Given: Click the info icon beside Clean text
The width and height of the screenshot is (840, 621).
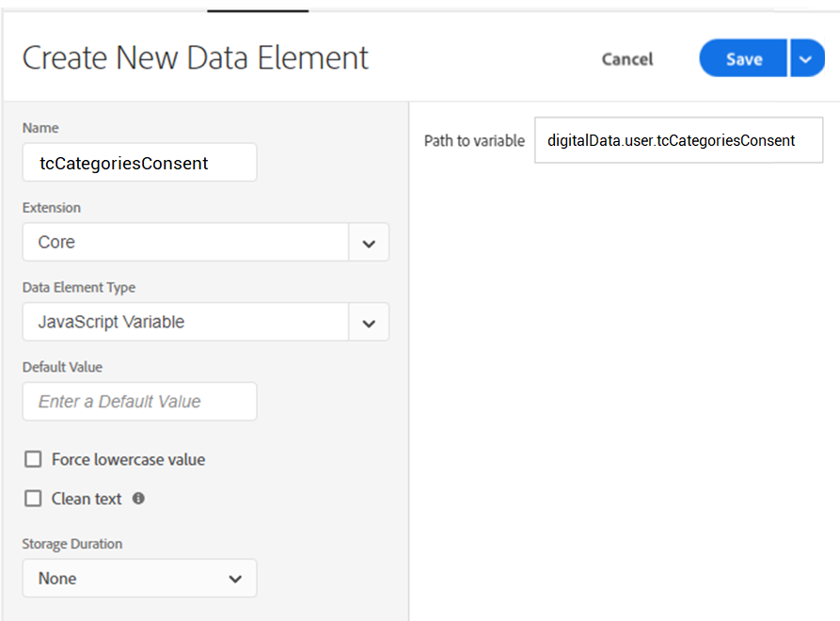Looking at the screenshot, I should point(138,499).
